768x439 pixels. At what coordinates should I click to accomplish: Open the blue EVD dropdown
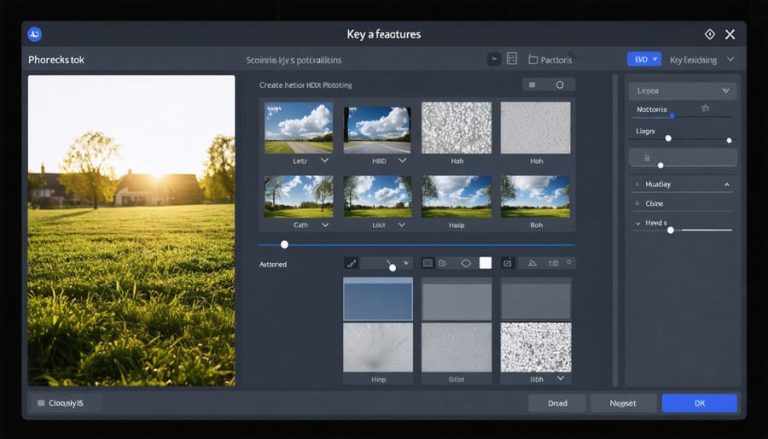(644, 59)
